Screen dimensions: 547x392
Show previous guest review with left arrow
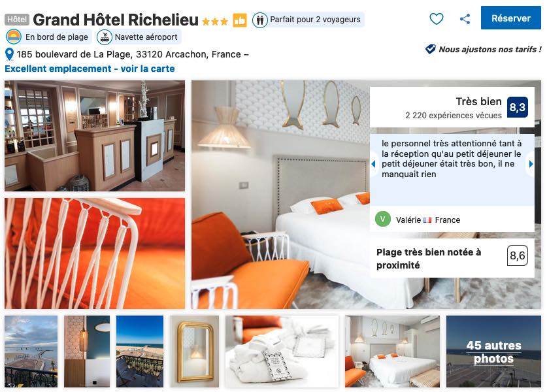click(x=373, y=163)
